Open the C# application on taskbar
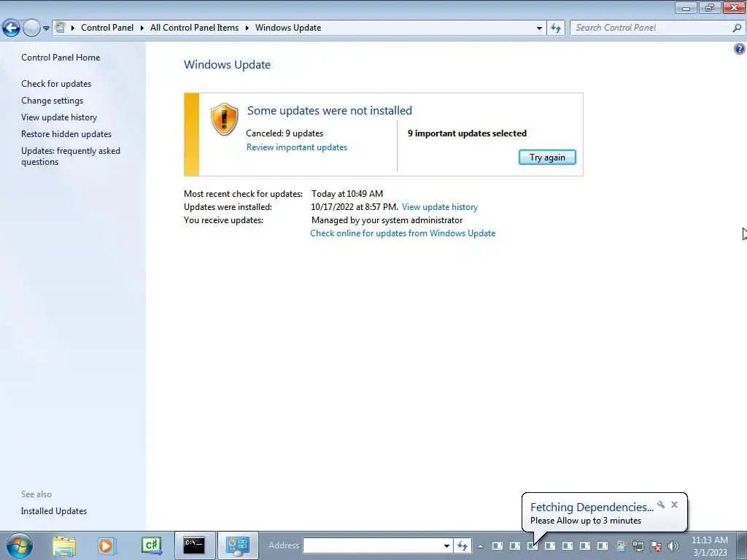 pos(152,545)
